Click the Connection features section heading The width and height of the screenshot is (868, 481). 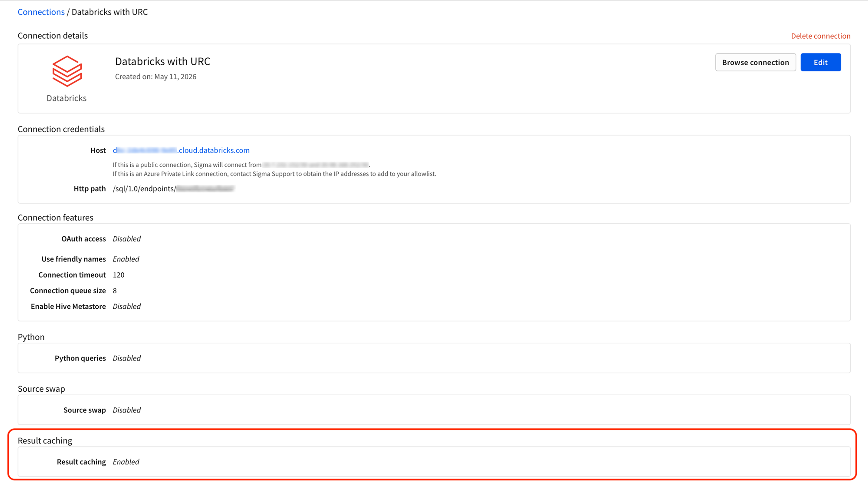(55, 217)
